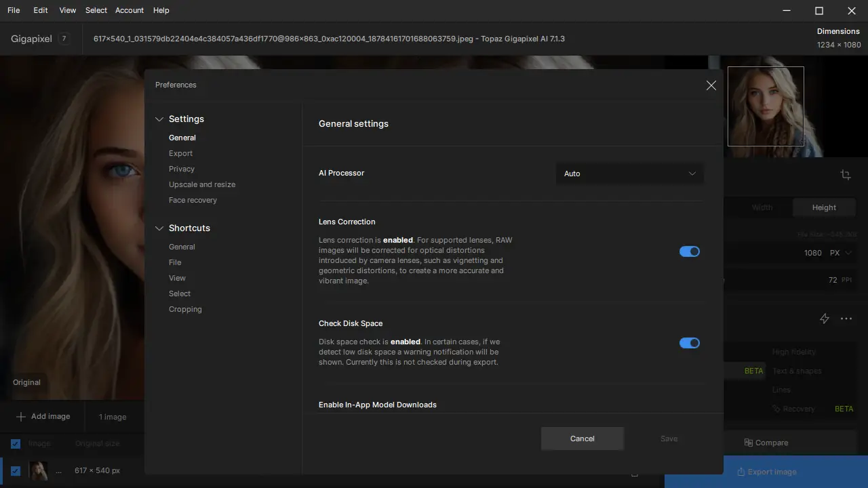Click the Shortcuts section heading
The height and width of the screenshot is (488, 868).
189,228
